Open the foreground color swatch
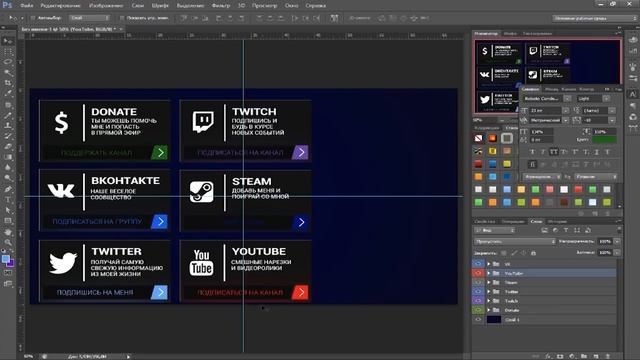Screen dimensions: 640x360 click(x=6, y=259)
